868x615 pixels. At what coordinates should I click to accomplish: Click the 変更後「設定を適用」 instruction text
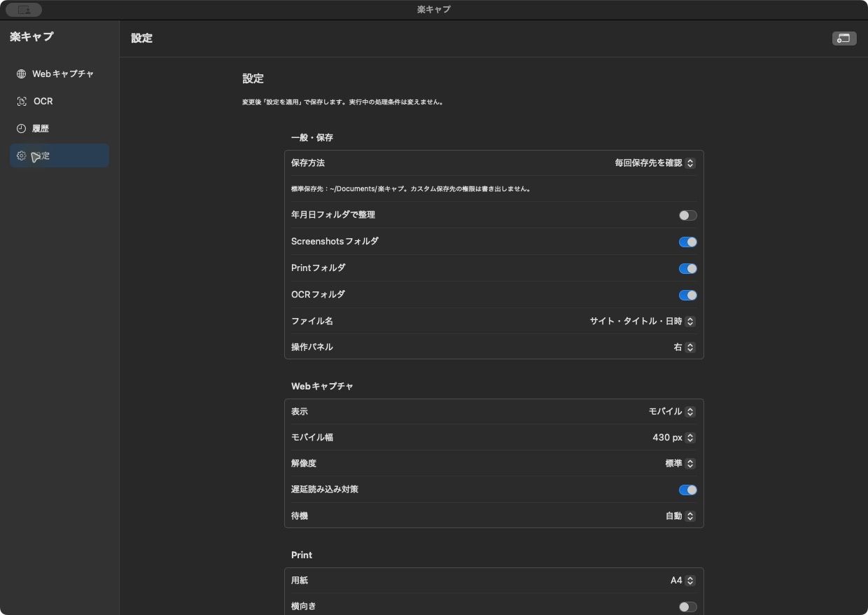pyautogui.click(x=342, y=102)
